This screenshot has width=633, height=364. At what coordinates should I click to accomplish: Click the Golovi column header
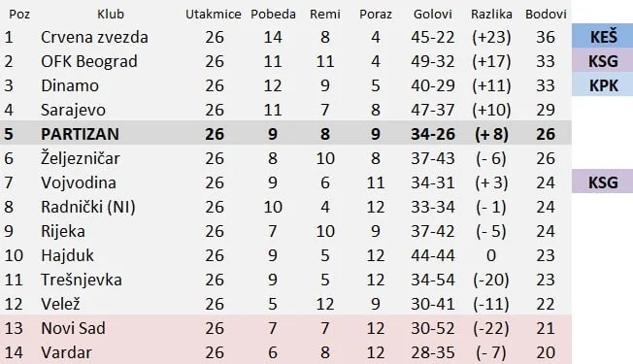432,15
